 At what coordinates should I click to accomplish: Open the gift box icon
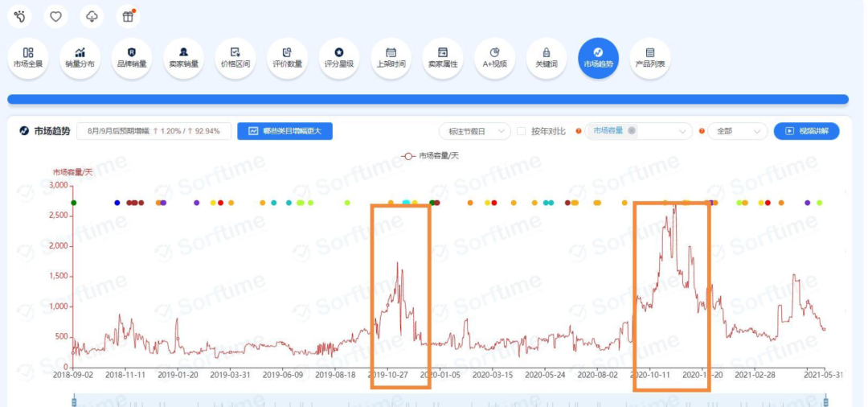pos(128,17)
